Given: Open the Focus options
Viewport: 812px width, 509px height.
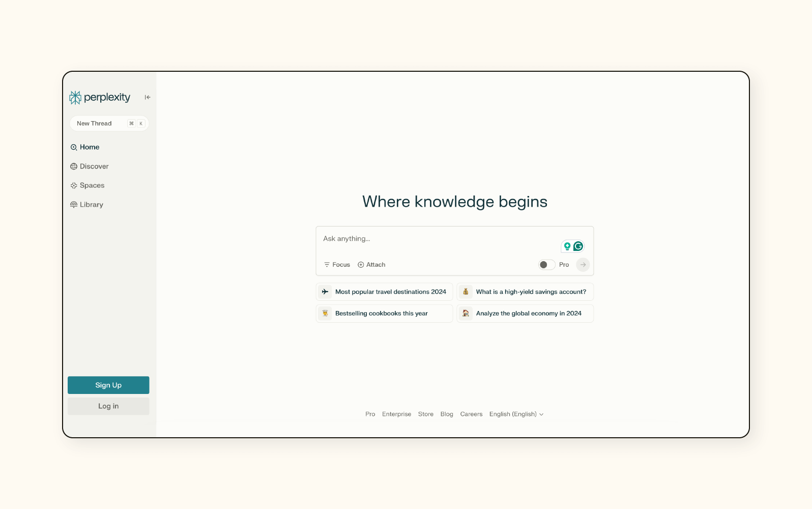Looking at the screenshot, I should coord(337,265).
